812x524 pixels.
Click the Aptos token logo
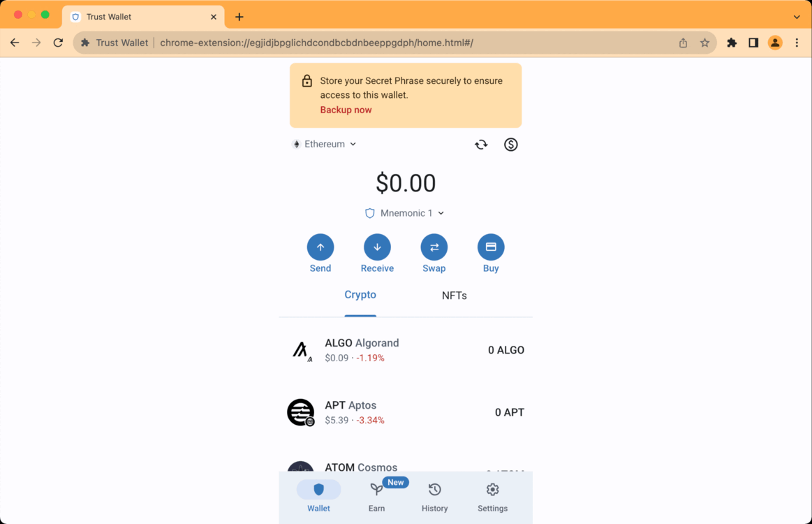(x=301, y=413)
